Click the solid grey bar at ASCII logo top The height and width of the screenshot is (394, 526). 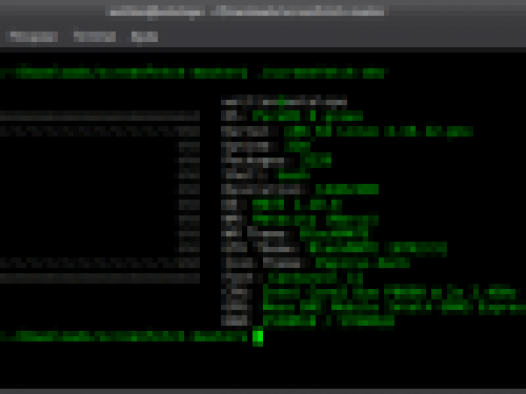100,116
